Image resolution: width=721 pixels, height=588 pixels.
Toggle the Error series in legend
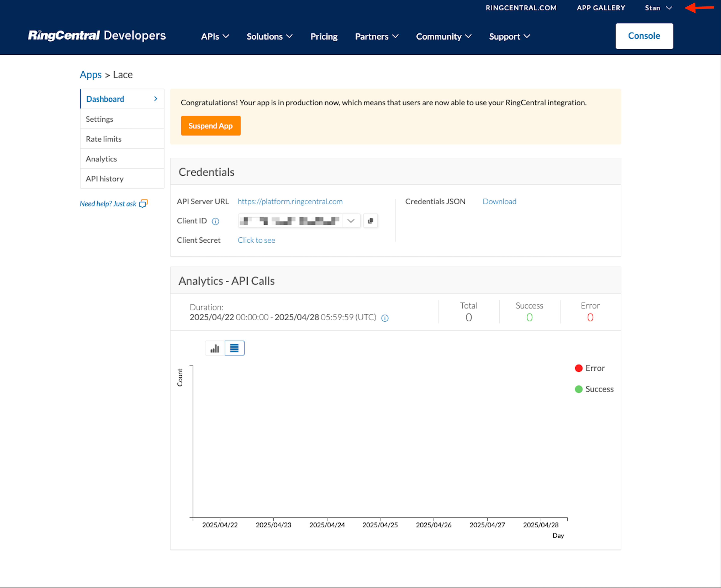[590, 368]
